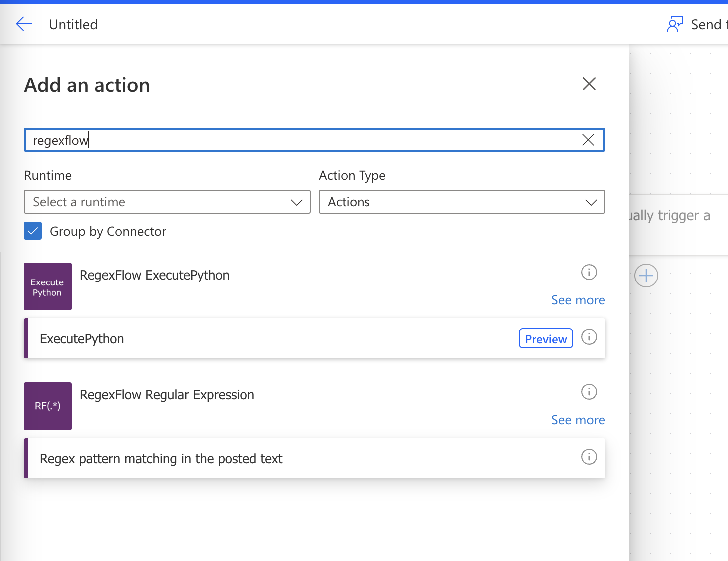
Task: Click the back arrow next to Untitled
Action: pyautogui.click(x=23, y=24)
